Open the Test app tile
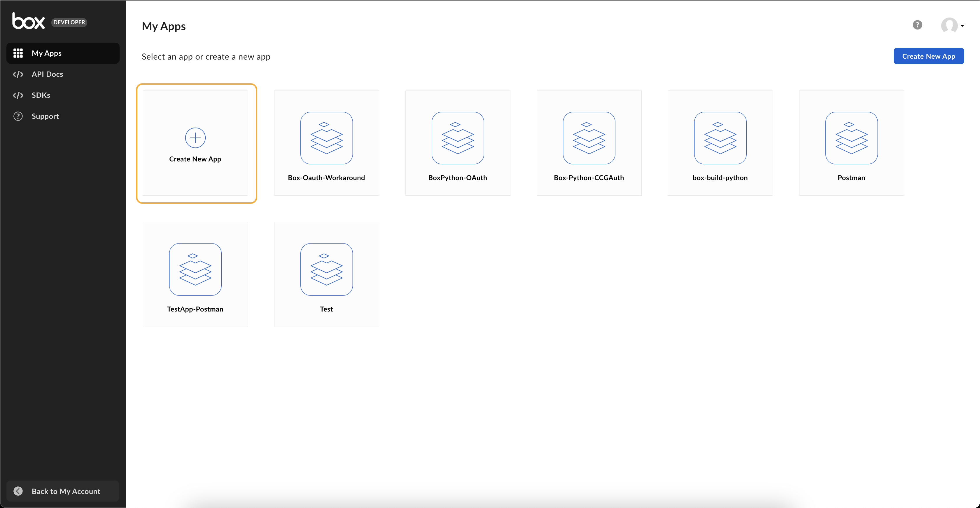 [326, 274]
